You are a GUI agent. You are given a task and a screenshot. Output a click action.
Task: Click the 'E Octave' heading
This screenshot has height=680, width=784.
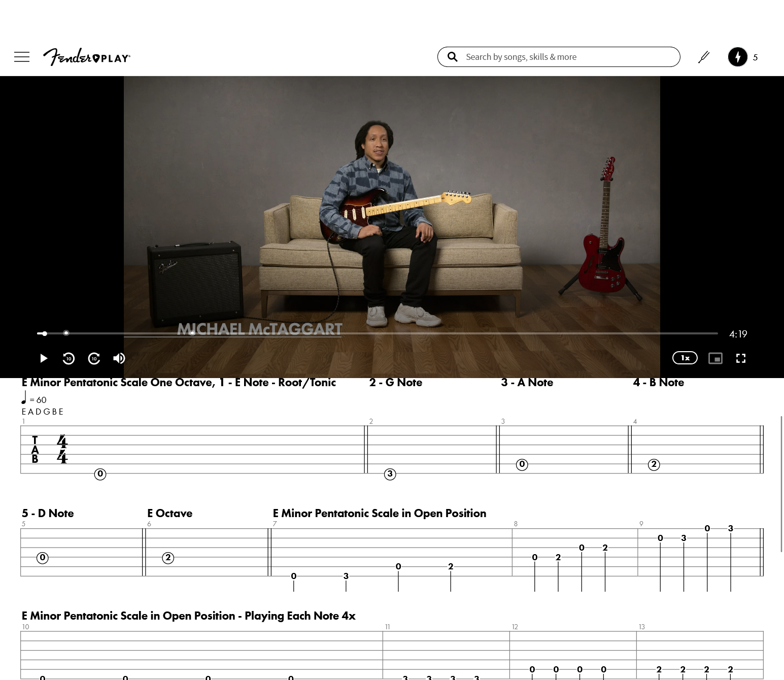(170, 514)
